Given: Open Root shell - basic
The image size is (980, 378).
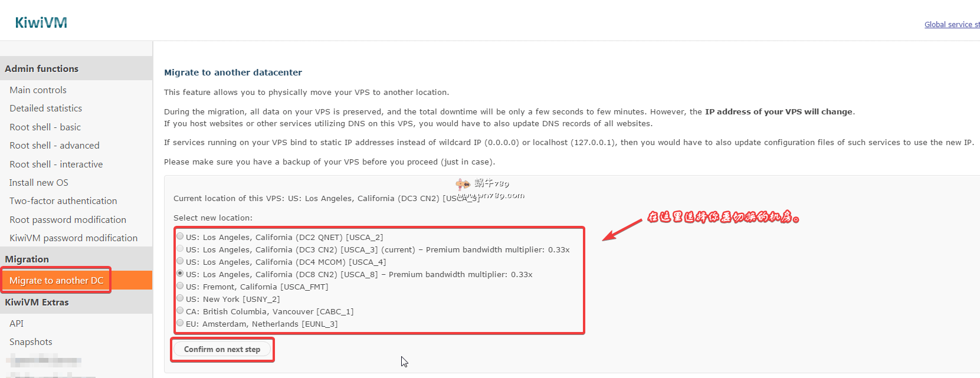Looking at the screenshot, I should click(45, 127).
